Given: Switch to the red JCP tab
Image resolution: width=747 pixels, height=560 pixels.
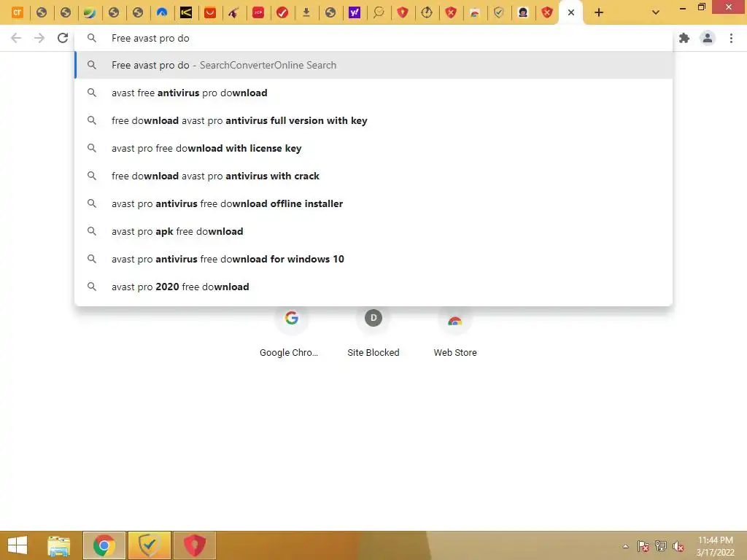Looking at the screenshot, I should (258, 12).
